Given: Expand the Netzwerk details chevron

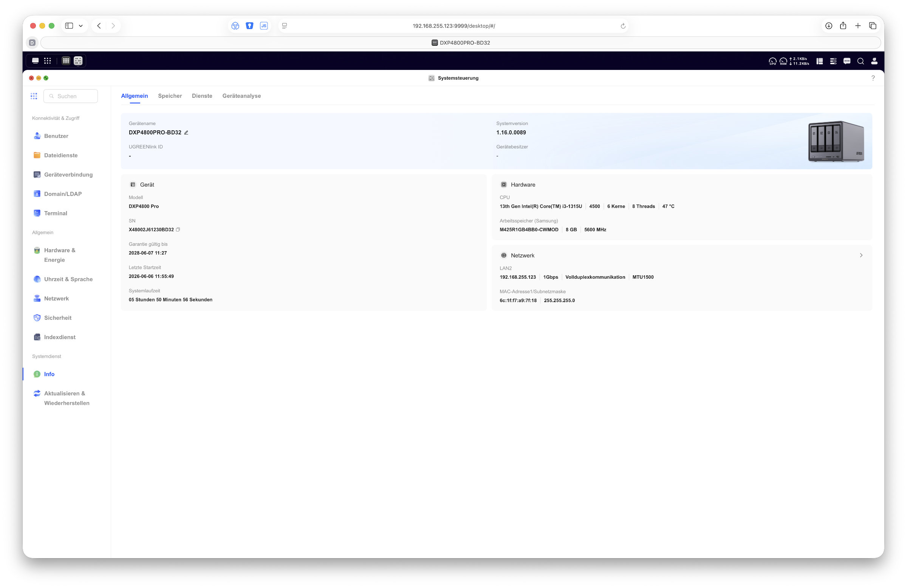Looking at the screenshot, I should (x=861, y=255).
